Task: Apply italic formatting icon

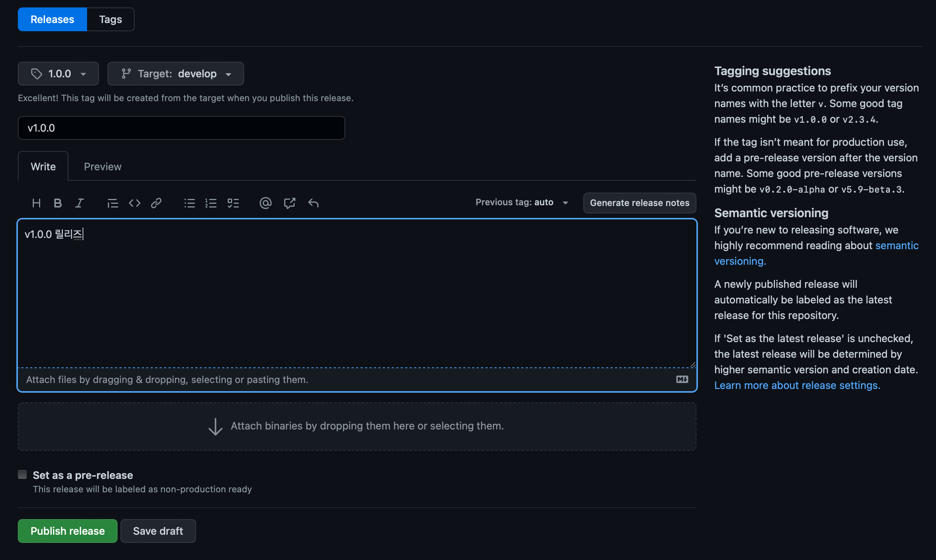Action: tap(79, 203)
